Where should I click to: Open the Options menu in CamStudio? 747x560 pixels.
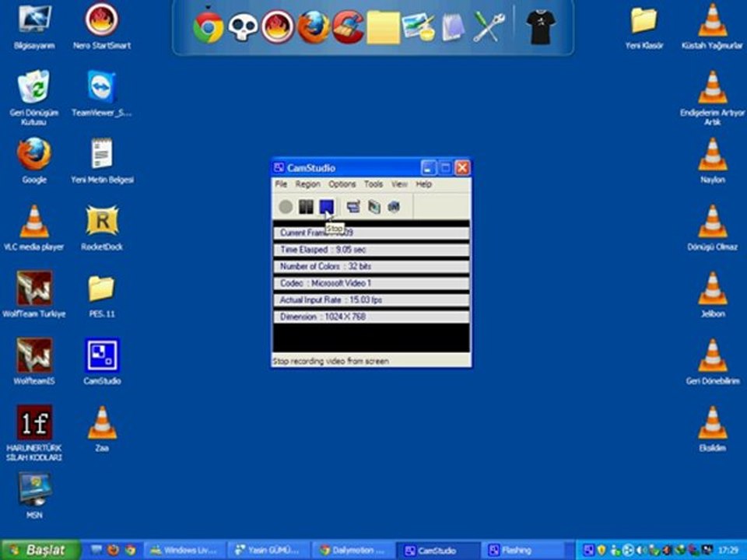click(342, 184)
